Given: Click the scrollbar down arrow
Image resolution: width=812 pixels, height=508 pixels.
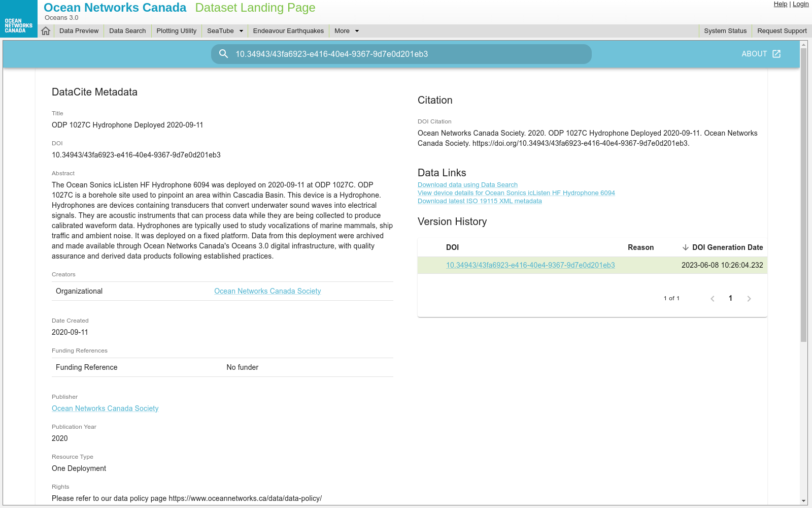Looking at the screenshot, I should point(803,501).
